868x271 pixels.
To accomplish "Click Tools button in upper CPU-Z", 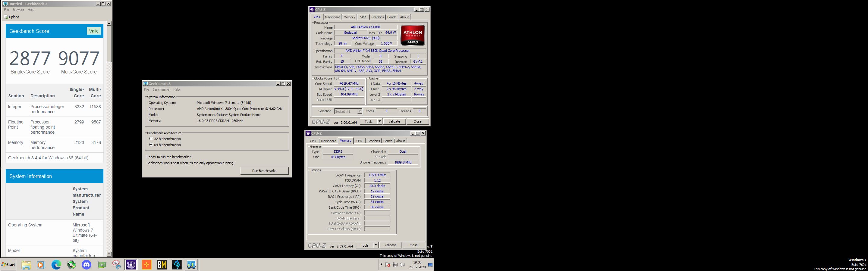I will coord(369,122).
